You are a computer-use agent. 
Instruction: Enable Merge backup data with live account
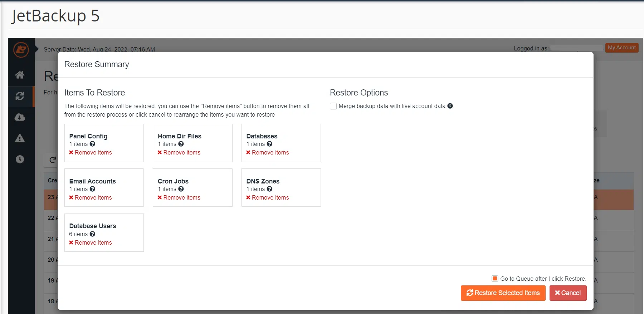pos(333,106)
